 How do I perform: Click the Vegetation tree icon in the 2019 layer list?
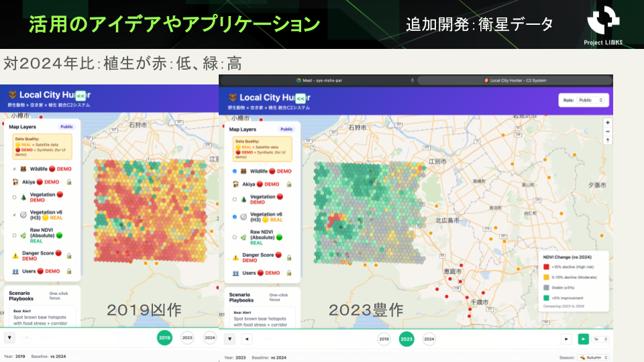(23, 197)
